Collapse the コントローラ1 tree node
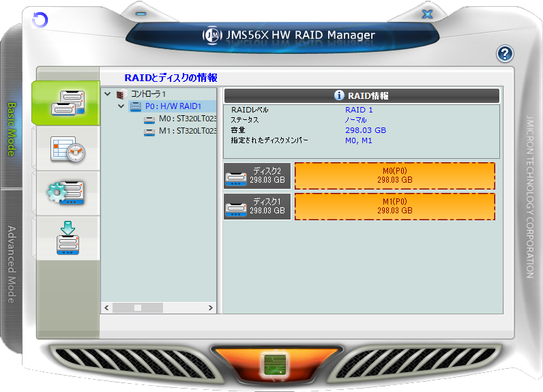The image size is (543, 392). click(107, 94)
